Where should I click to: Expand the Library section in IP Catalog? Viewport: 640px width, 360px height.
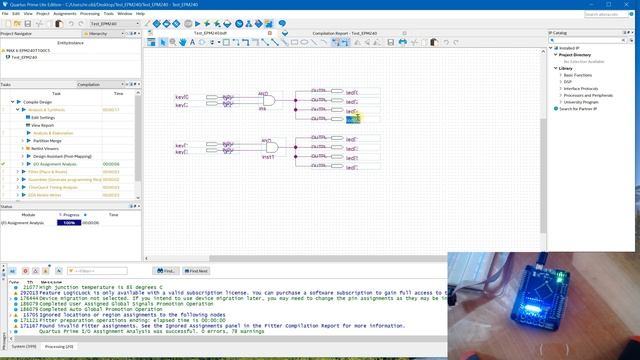pos(556,68)
